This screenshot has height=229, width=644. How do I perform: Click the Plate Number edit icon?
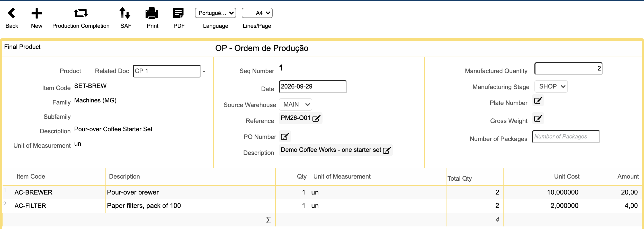click(x=538, y=100)
